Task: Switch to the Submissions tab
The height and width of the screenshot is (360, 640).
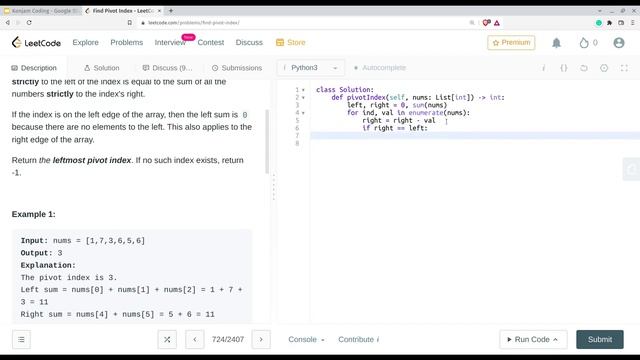Action: tap(237, 68)
